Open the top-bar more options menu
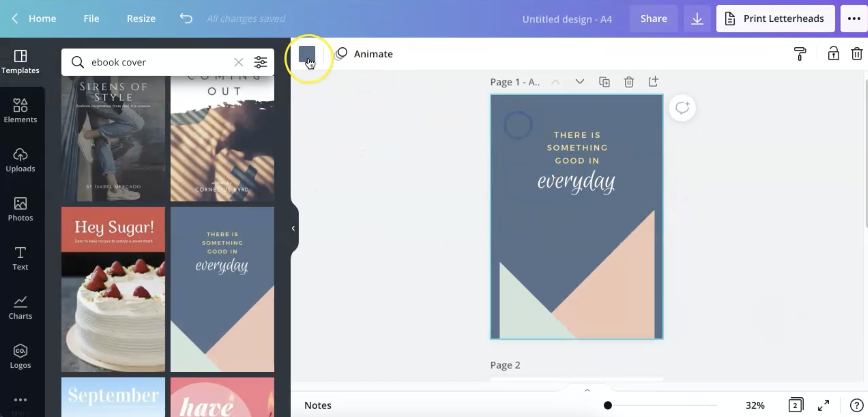This screenshot has height=417, width=868. click(x=854, y=18)
